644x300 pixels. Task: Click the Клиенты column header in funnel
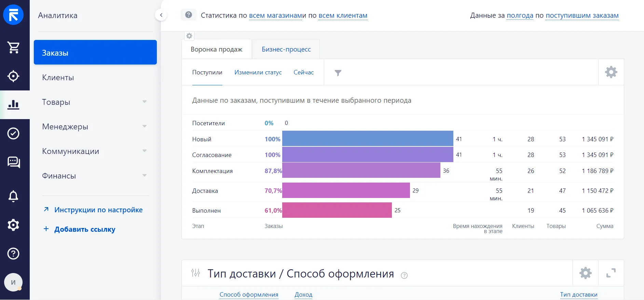[x=523, y=226]
